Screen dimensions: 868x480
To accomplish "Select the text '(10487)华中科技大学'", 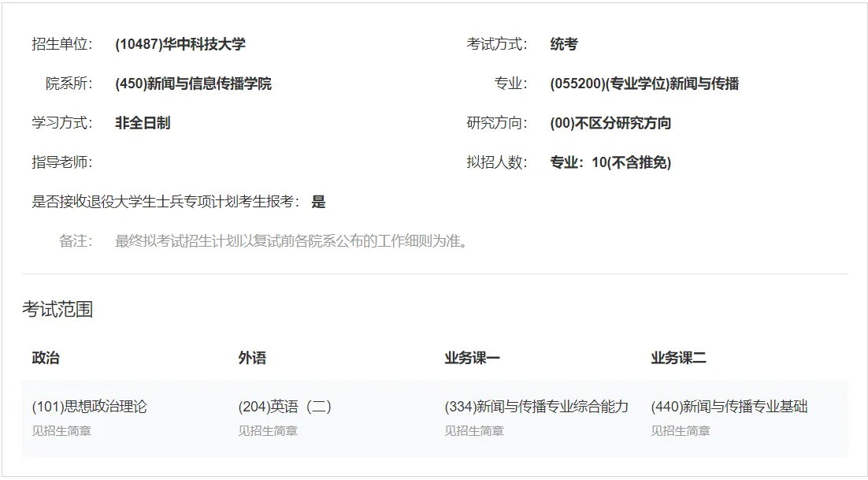I will (x=180, y=44).
